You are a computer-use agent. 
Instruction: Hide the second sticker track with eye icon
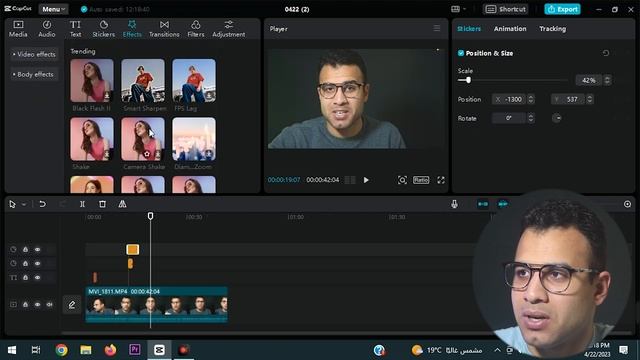38,263
